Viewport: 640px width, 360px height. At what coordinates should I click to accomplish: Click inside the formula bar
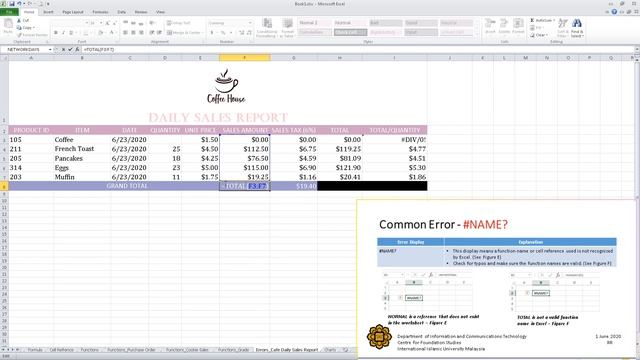pyautogui.click(x=358, y=49)
